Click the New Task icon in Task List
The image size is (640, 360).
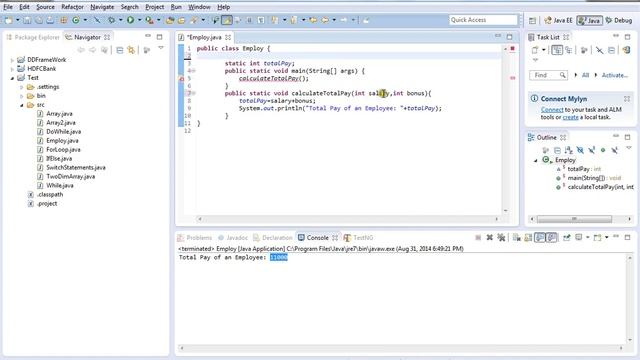(535, 50)
